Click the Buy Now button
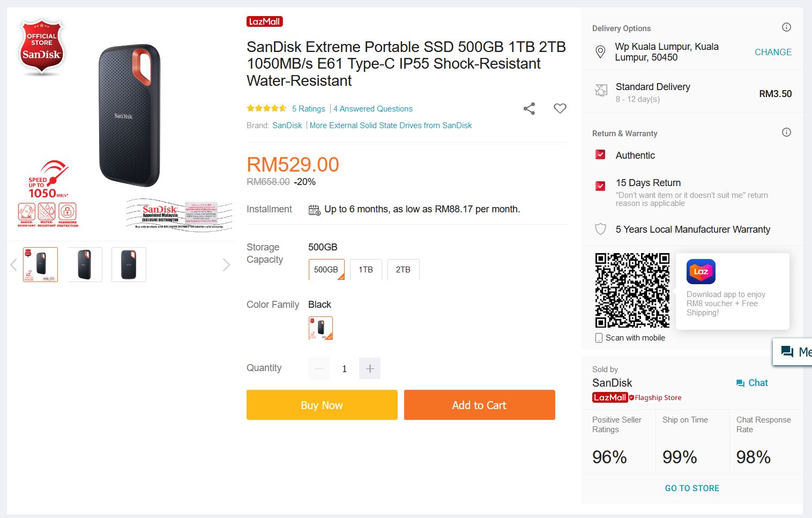This screenshot has height=518, width=812. [x=322, y=405]
